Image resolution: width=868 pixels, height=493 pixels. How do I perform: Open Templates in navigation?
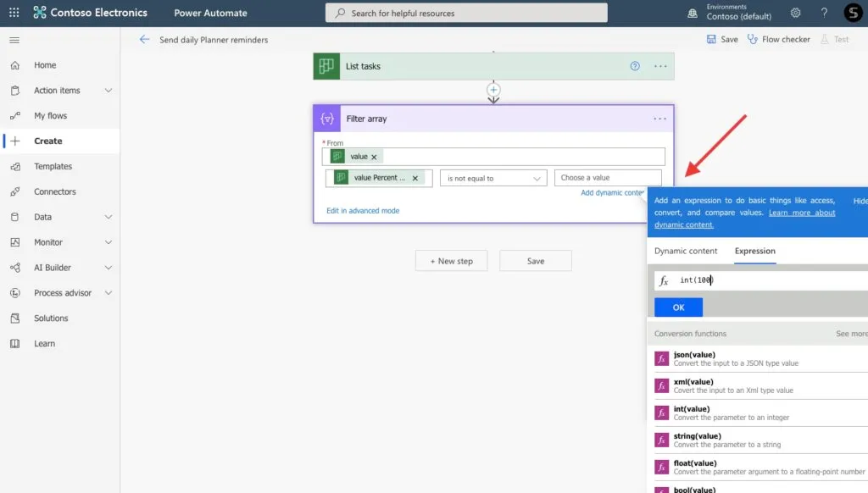pyautogui.click(x=53, y=167)
